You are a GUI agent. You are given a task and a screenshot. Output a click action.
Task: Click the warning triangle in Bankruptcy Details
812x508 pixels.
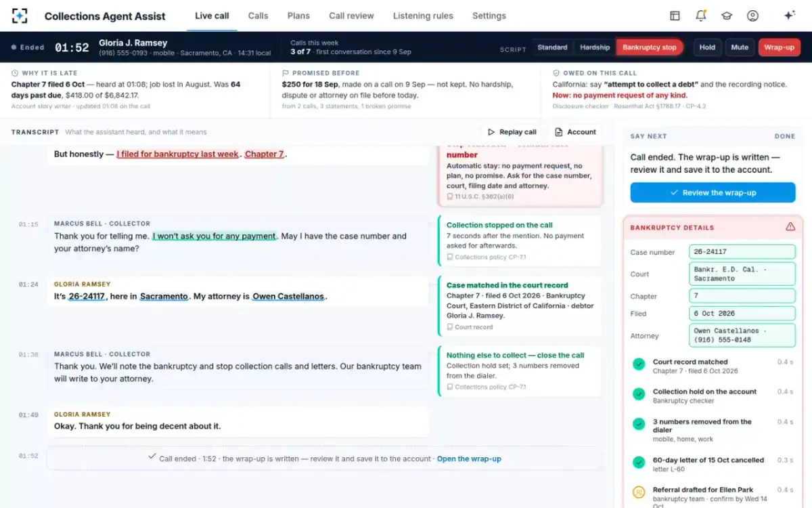790,227
